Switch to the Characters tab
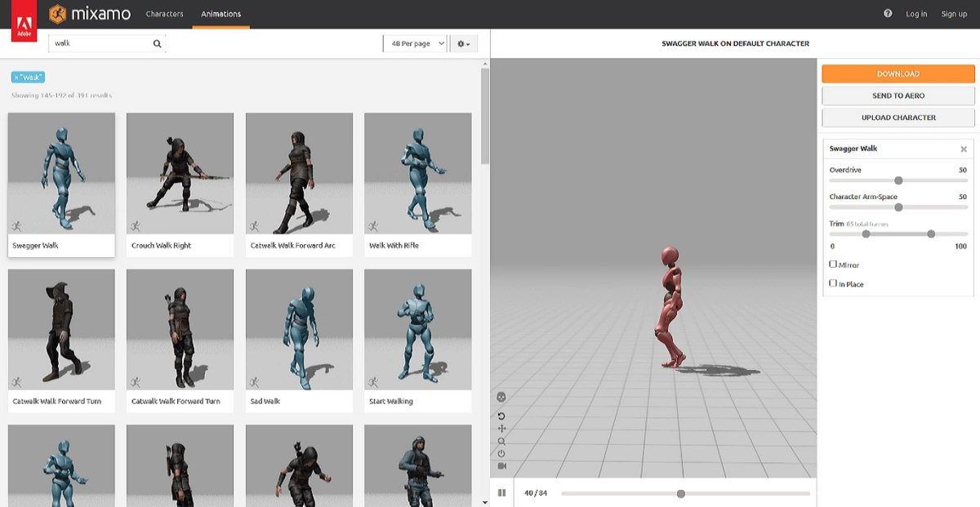This screenshot has height=507, width=980. pyautogui.click(x=164, y=14)
